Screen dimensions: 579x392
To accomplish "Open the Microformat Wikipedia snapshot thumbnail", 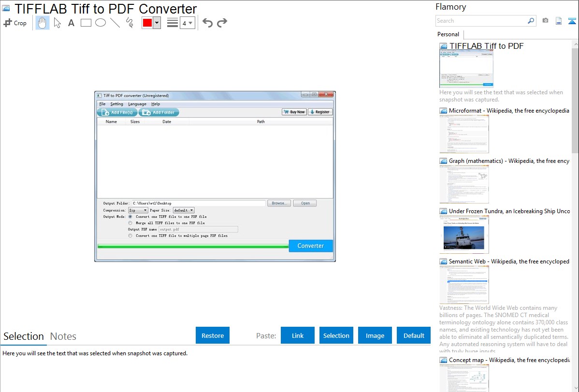I will click(464, 134).
